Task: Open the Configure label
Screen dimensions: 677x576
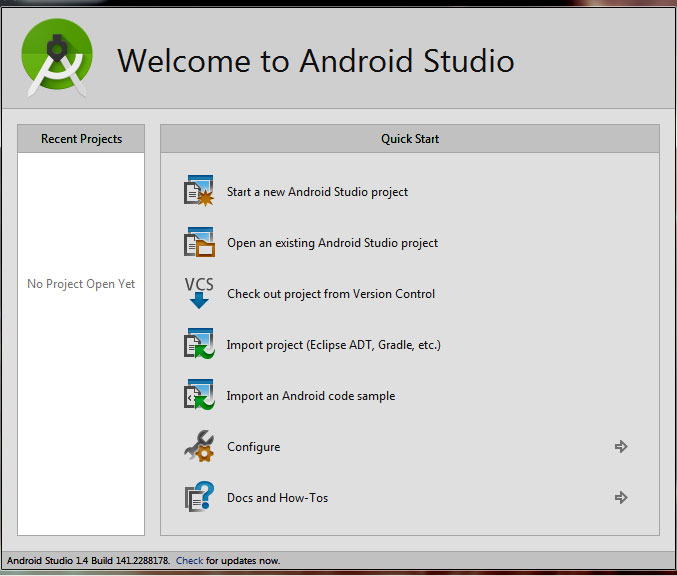Action: (x=253, y=447)
